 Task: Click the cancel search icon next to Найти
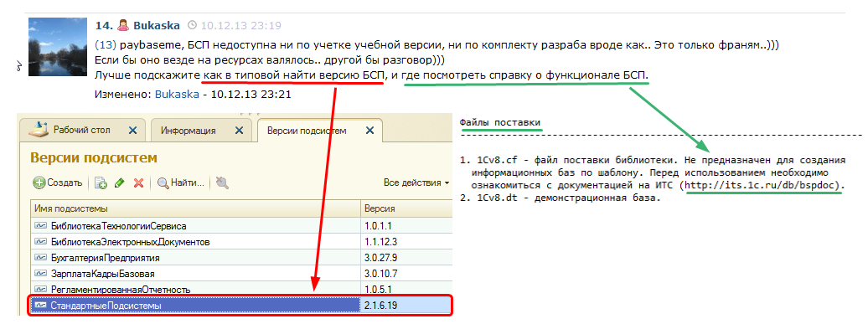click(223, 183)
